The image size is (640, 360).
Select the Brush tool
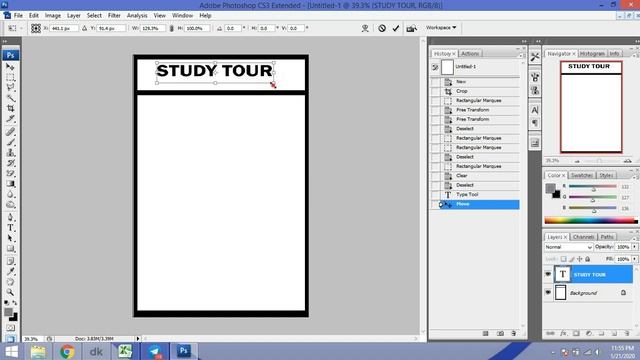click(x=11, y=142)
